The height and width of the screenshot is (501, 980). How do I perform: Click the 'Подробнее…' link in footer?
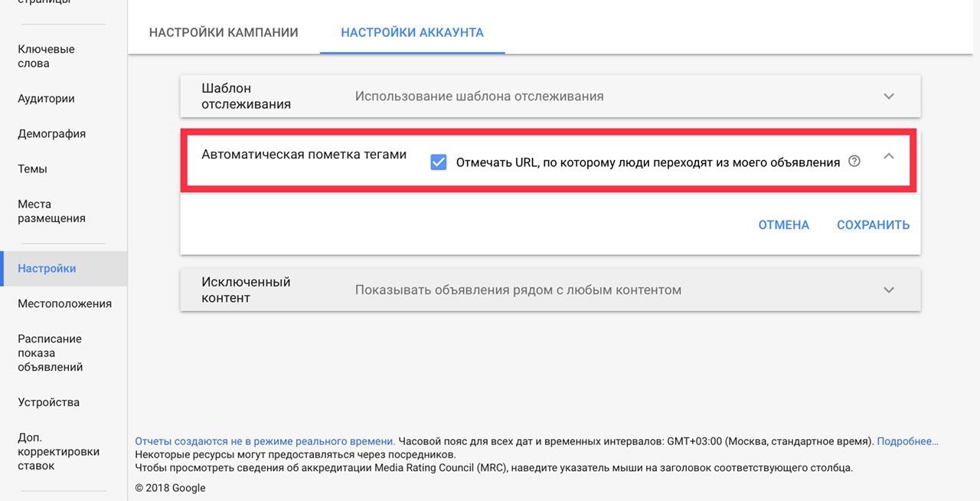click(907, 441)
